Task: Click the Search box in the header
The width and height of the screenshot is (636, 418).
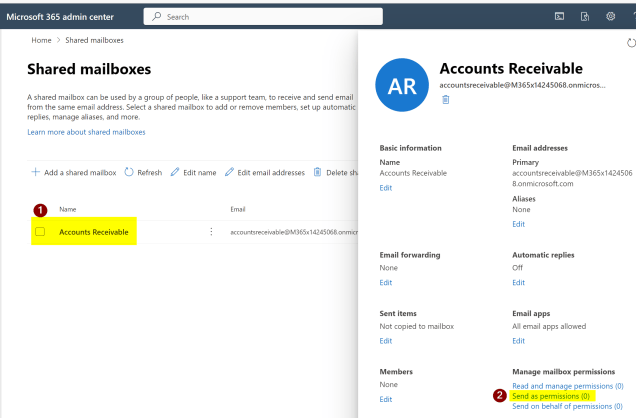Action: (263, 17)
